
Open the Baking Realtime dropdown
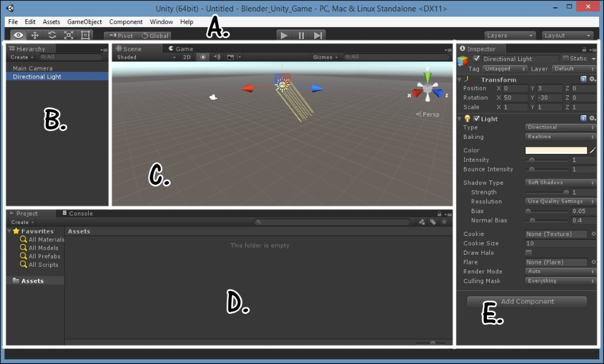(x=561, y=136)
